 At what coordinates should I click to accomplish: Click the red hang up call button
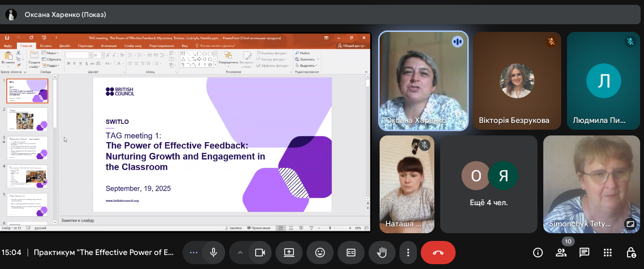(x=438, y=252)
